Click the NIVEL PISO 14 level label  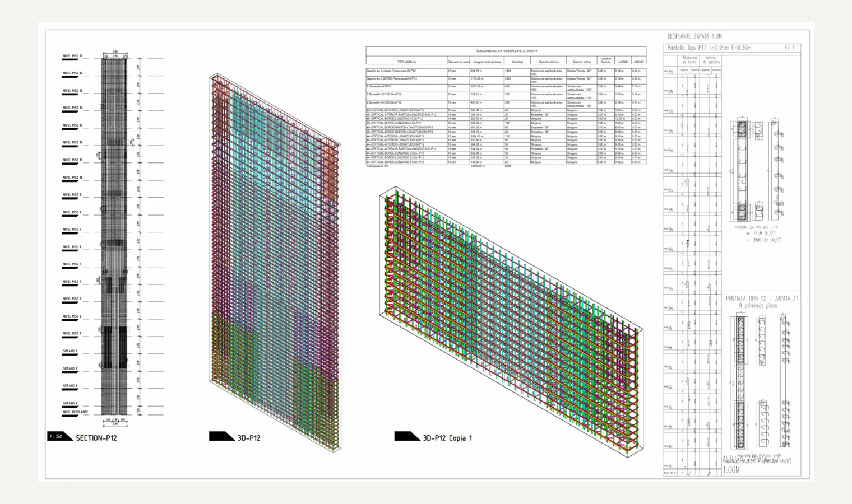pyautogui.click(x=72, y=108)
